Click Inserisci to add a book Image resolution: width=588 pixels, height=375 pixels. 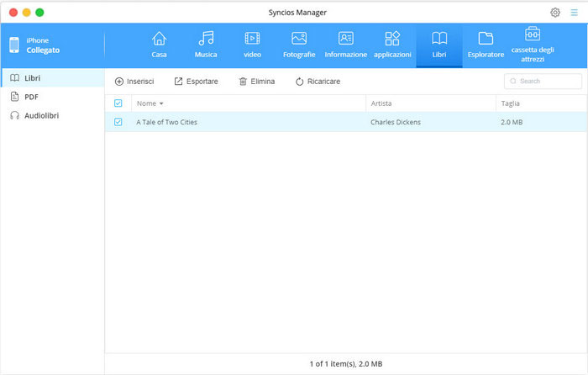(134, 82)
